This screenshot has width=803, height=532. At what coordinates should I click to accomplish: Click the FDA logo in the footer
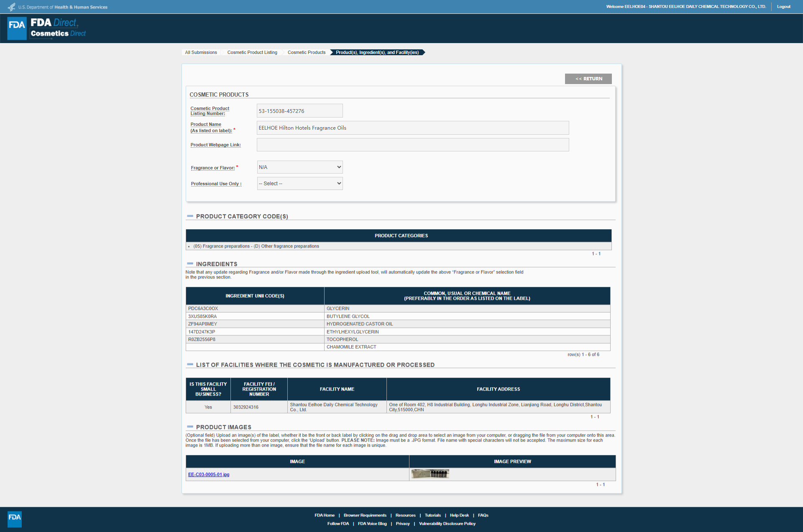[15, 519]
